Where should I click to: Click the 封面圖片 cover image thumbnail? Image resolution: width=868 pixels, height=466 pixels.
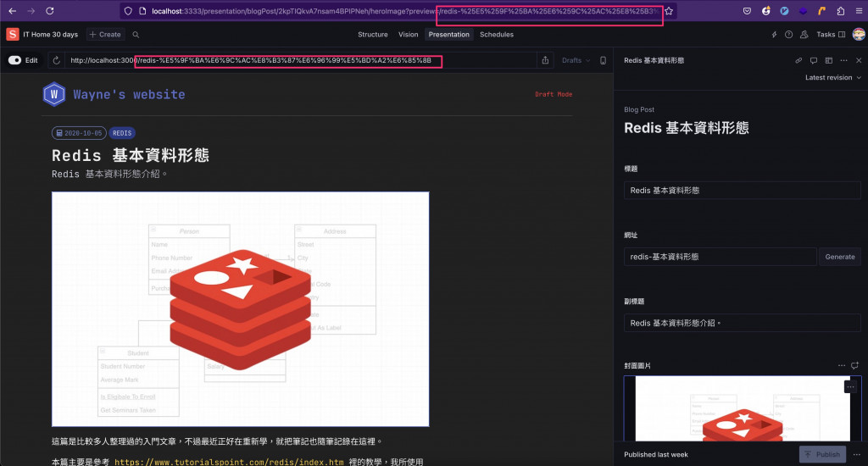pos(743,408)
